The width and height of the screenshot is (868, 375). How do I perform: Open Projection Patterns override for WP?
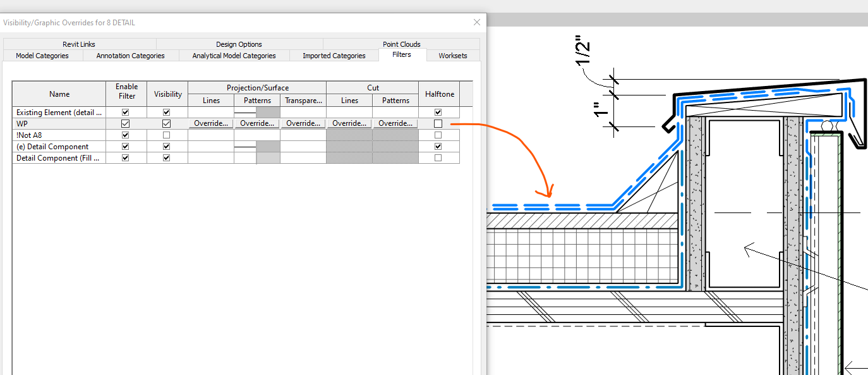pos(256,123)
